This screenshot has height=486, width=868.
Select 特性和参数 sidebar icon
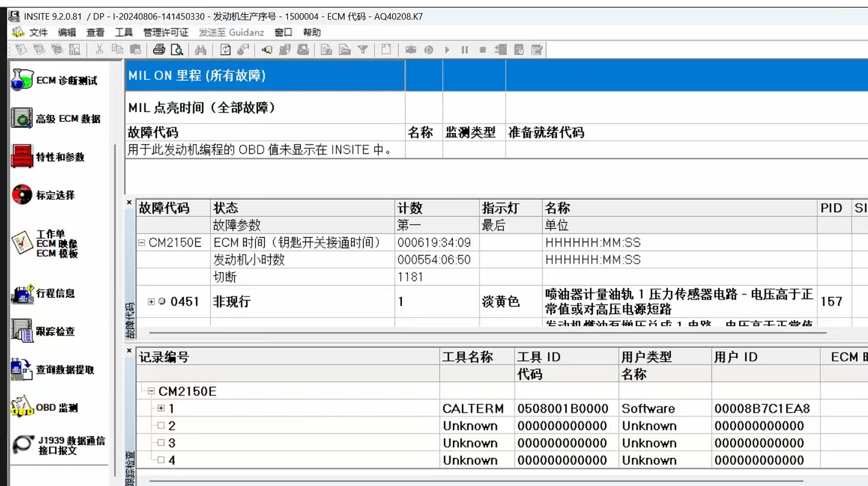(x=22, y=156)
